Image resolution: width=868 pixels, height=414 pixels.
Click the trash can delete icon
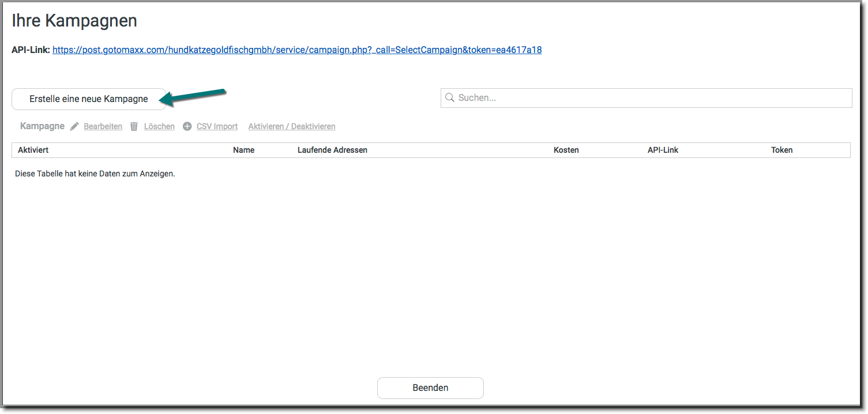coord(134,126)
